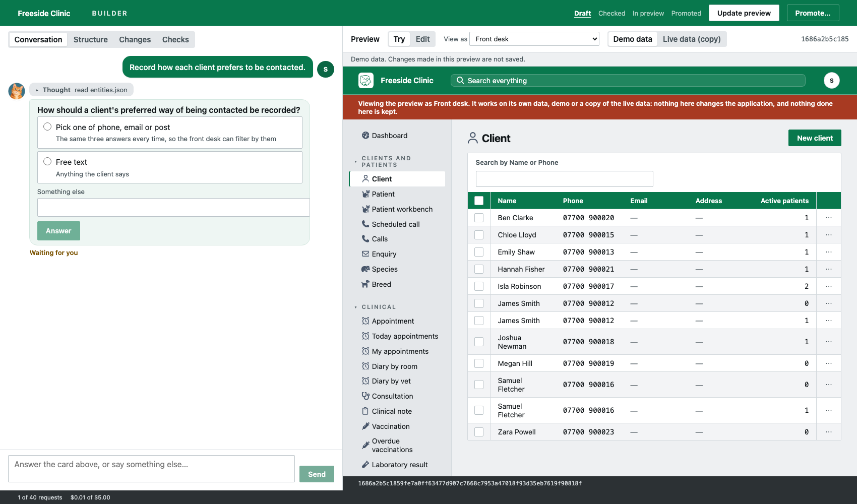Select the 'Free text' radio option

tap(47, 161)
